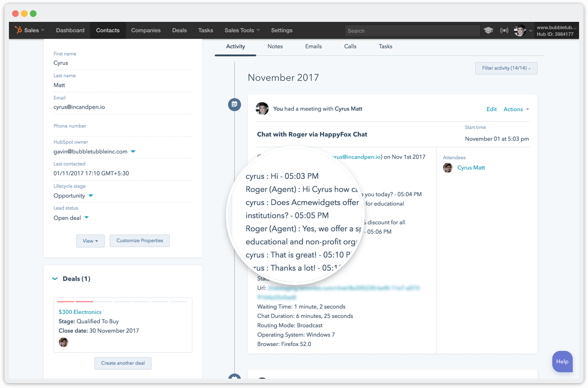Switch to the Notes tab
This screenshot has width=588, height=388.
pyautogui.click(x=275, y=46)
